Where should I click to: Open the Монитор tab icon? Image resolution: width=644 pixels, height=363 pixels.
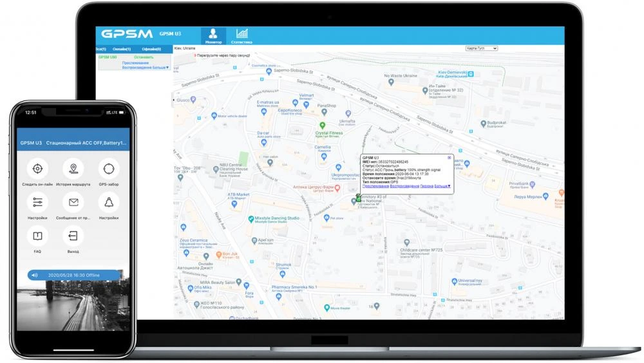(x=213, y=35)
